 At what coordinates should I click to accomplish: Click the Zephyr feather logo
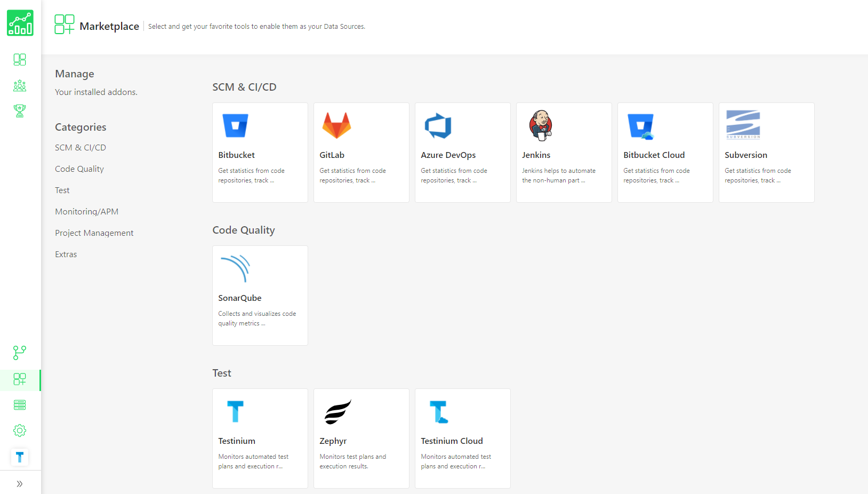point(338,411)
